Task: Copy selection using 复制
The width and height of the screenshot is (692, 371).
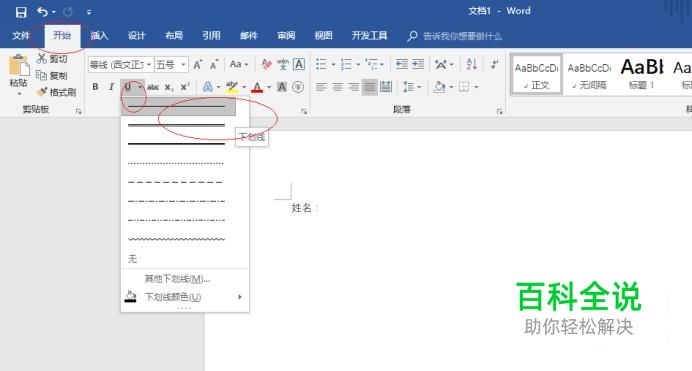Action: pos(52,75)
